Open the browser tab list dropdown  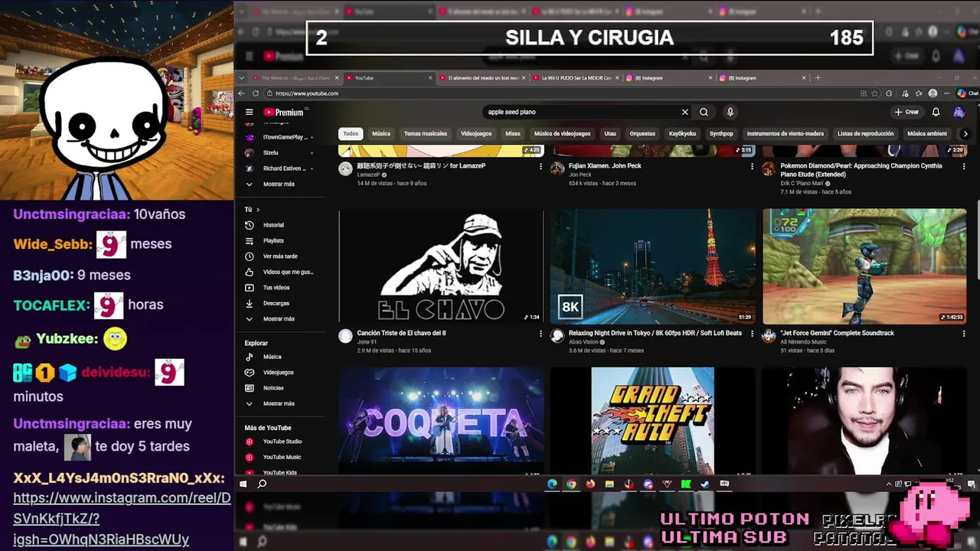[x=242, y=78]
